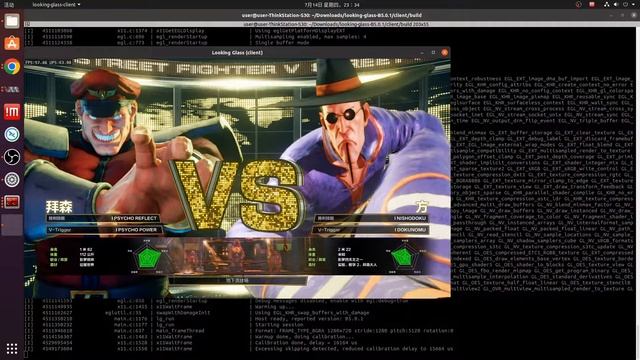Click the red square tray indicator
This screenshot has height=360, width=640.
pyautogui.click(x=592, y=4)
